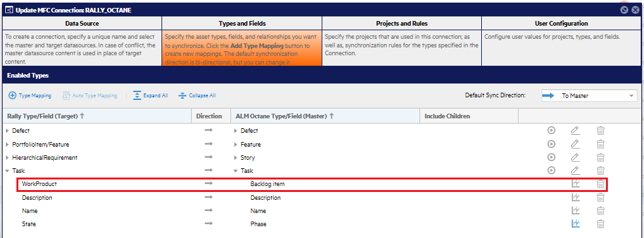Viewport: 644px width, 238px height.
Task: Collapse All type mappings
Action: tap(197, 95)
